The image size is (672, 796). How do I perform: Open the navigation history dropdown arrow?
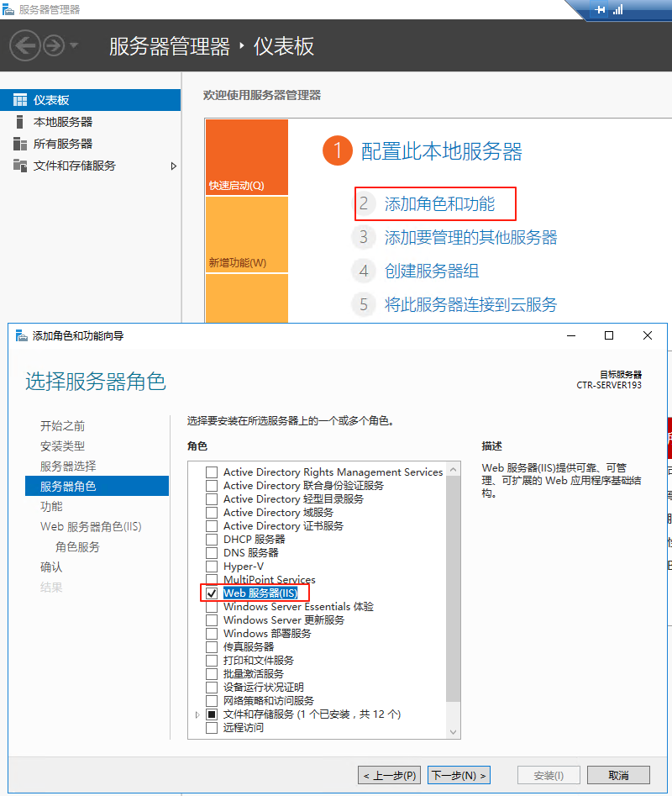click(x=74, y=45)
